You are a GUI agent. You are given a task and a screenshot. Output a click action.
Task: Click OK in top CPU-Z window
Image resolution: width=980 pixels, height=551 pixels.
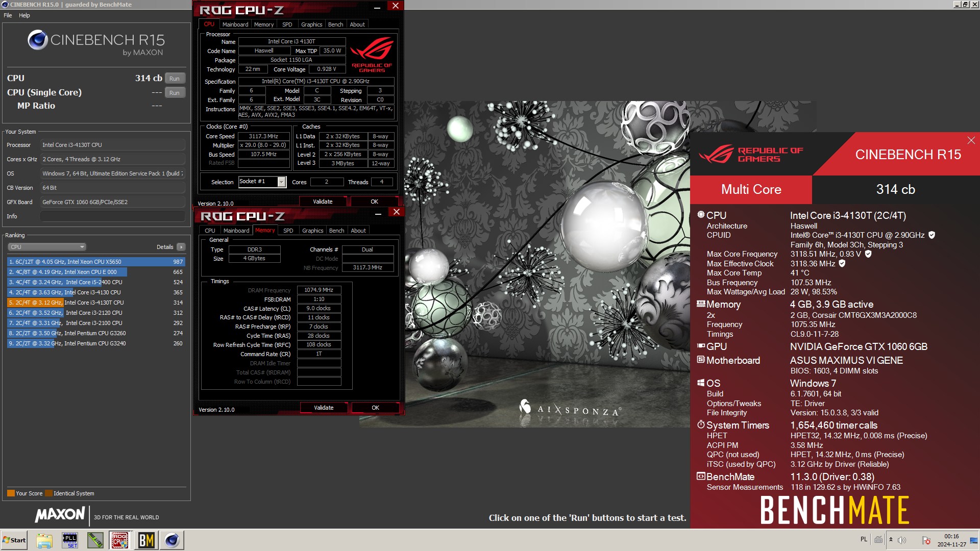click(374, 202)
